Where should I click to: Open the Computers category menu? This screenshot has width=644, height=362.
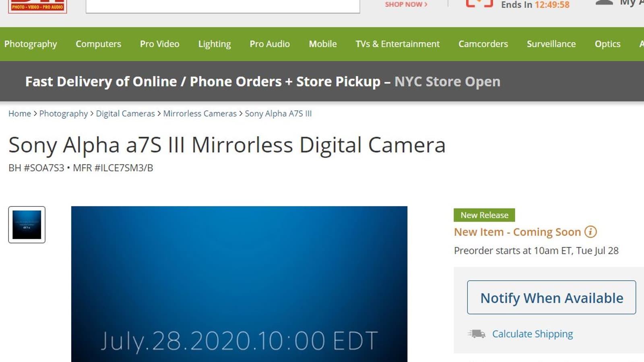point(98,44)
